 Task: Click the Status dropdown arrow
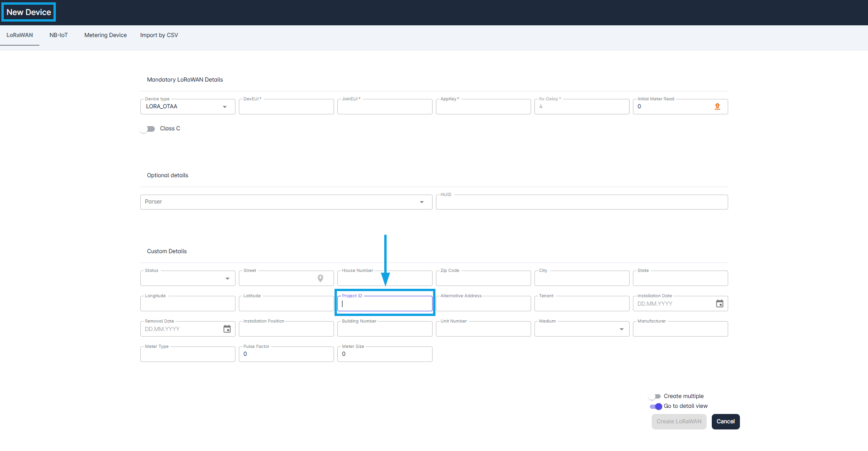[x=228, y=278]
